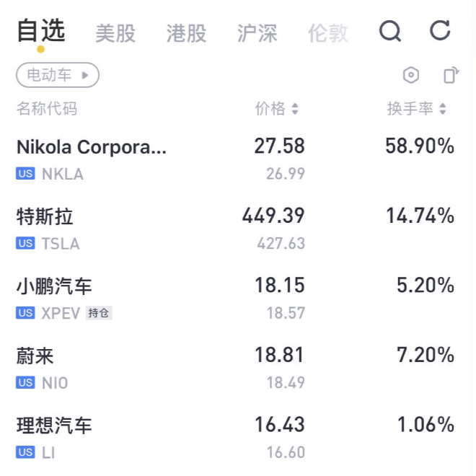This screenshot has width=476, height=476.
Task: Click the US badge beside LI
Action: tap(26, 452)
